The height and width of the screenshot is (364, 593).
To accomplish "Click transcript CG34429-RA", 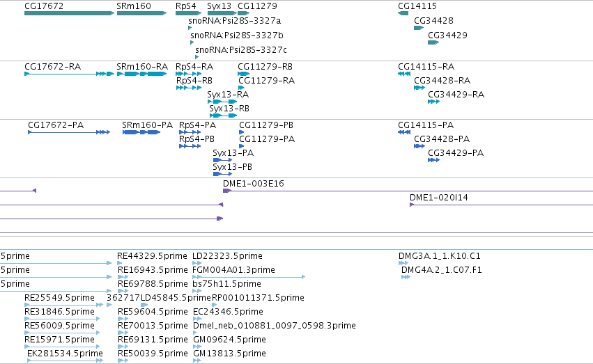I will [456, 95].
